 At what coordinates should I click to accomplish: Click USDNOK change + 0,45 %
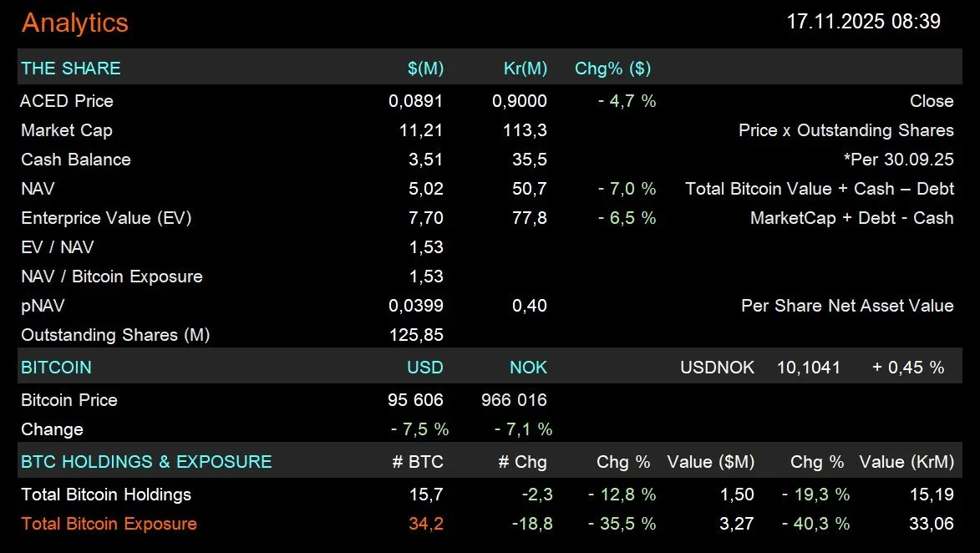tap(908, 368)
